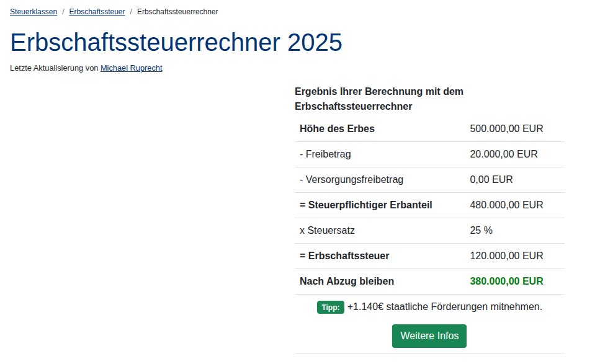600x364 pixels.
Task: Select the Höhe des Erbes row label
Action: pos(337,129)
